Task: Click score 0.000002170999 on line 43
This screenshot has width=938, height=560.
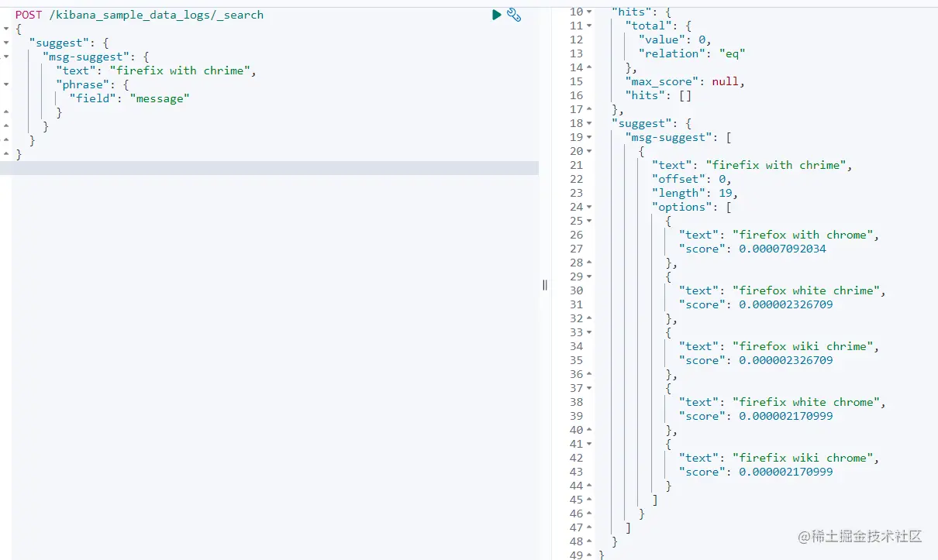Action: (x=786, y=472)
